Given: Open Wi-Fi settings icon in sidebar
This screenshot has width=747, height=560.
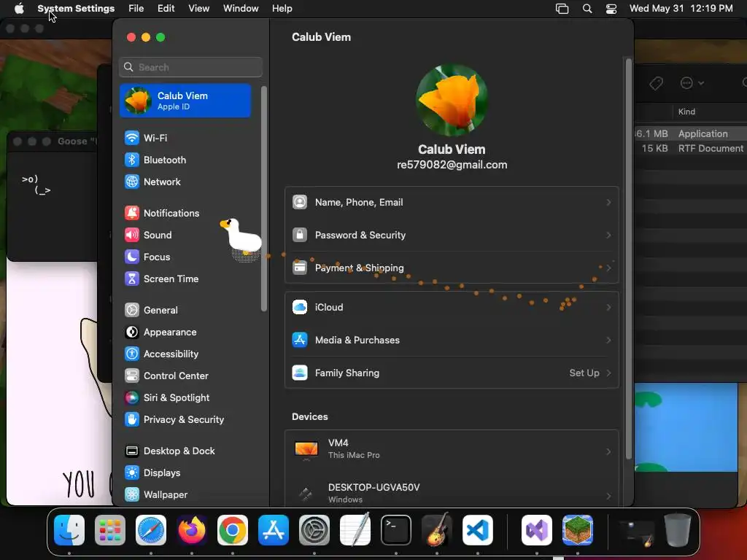Looking at the screenshot, I should [131, 138].
